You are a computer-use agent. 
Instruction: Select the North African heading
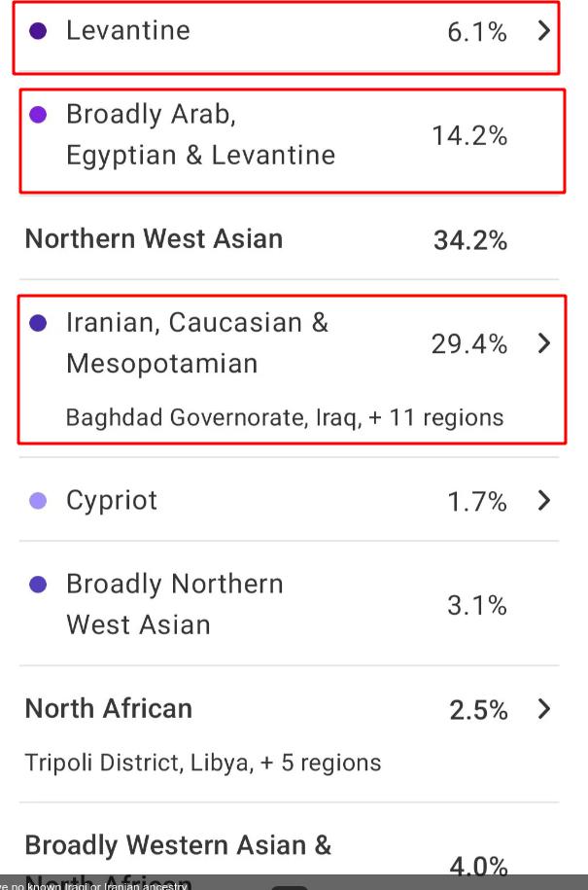coord(109,709)
